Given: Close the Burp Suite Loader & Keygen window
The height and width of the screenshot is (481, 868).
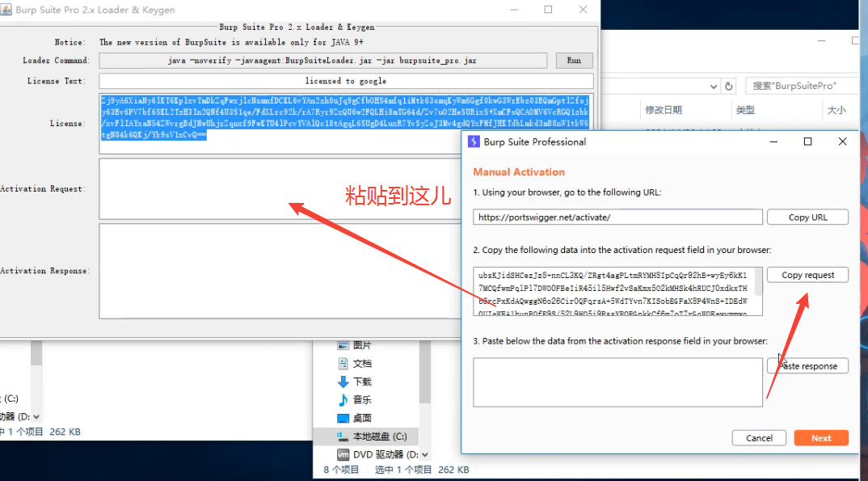Looking at the screenshot, I should [583, 10].
